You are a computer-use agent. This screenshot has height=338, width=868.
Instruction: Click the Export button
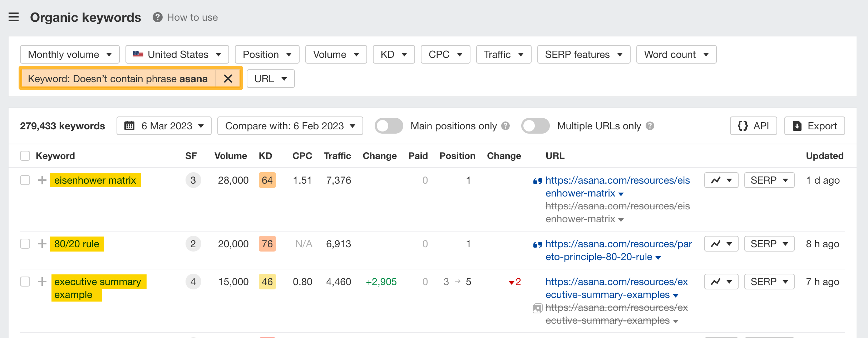click(x=815, y=126)
